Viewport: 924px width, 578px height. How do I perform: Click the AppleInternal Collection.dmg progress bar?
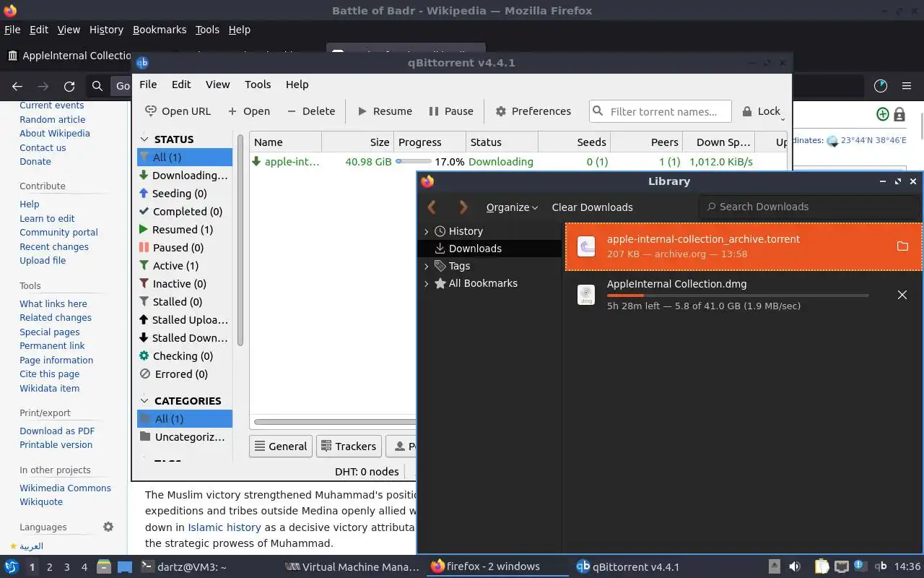coord(738,296)
